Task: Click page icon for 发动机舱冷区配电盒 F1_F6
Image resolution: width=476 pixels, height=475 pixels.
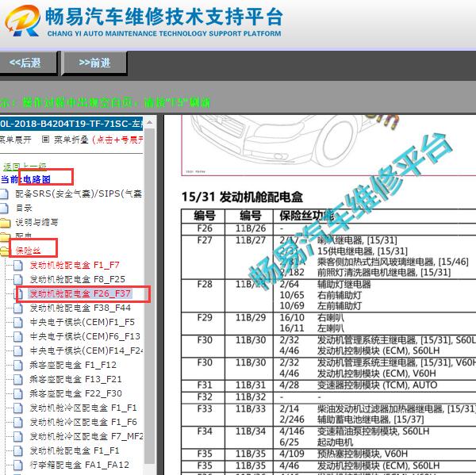Action: pyautogui.click(x=18, y=422)
